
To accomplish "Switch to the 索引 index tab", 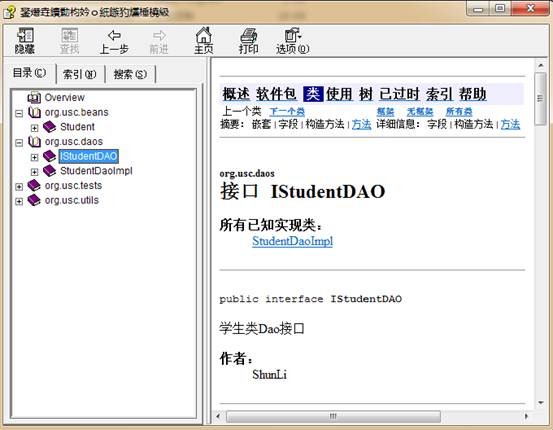I will coord(80,74).
